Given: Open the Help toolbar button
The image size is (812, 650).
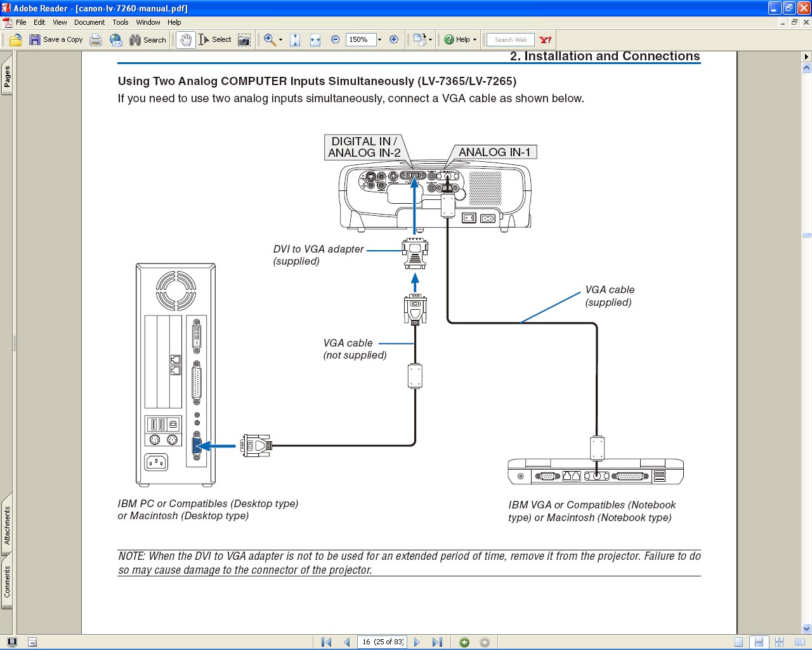Looking at the screenshot, I should click(x=457, y=39).
